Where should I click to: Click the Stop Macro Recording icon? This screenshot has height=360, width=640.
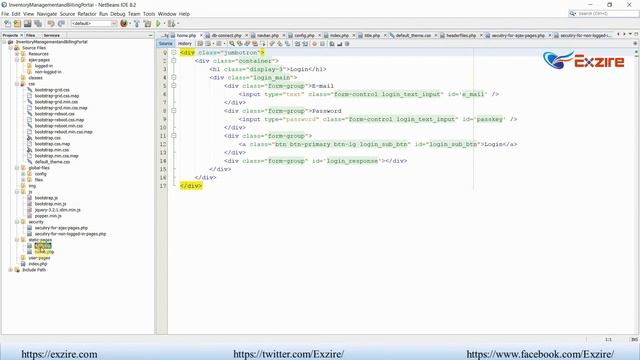pos(322,44)
